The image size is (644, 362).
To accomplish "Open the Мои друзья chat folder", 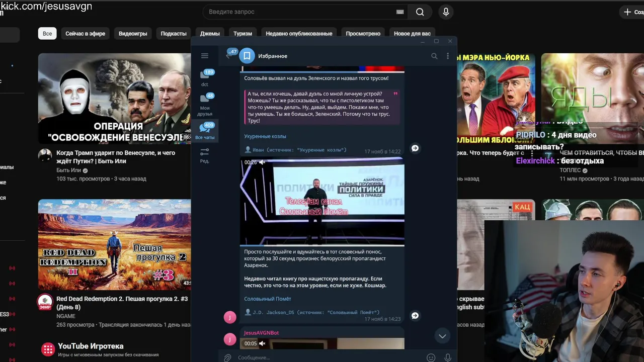I will [x=205, y=104].
